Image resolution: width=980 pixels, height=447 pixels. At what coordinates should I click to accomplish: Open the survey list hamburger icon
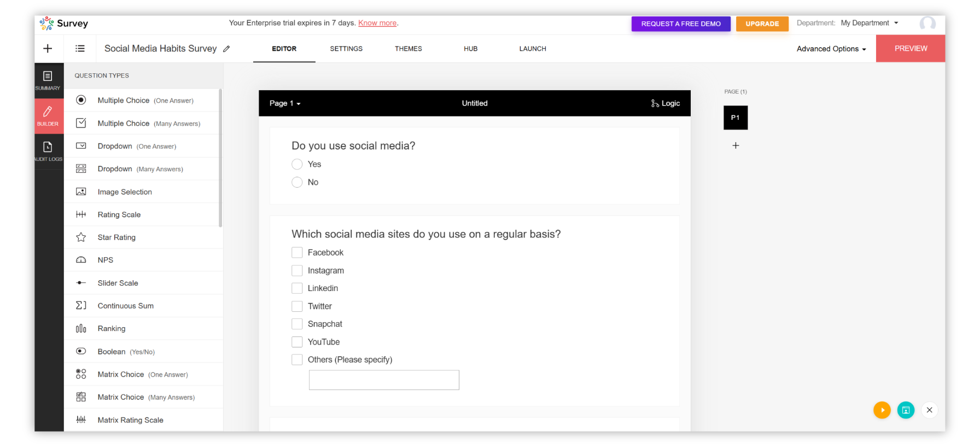tap(80, 49)
